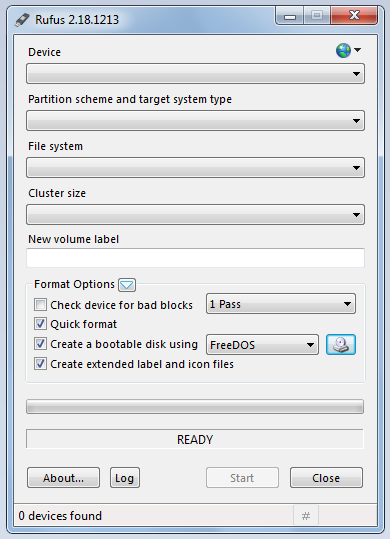This screenshot has width=392, height=541.
Task: Uncheck Quick format option
Action: pos(40,324)
